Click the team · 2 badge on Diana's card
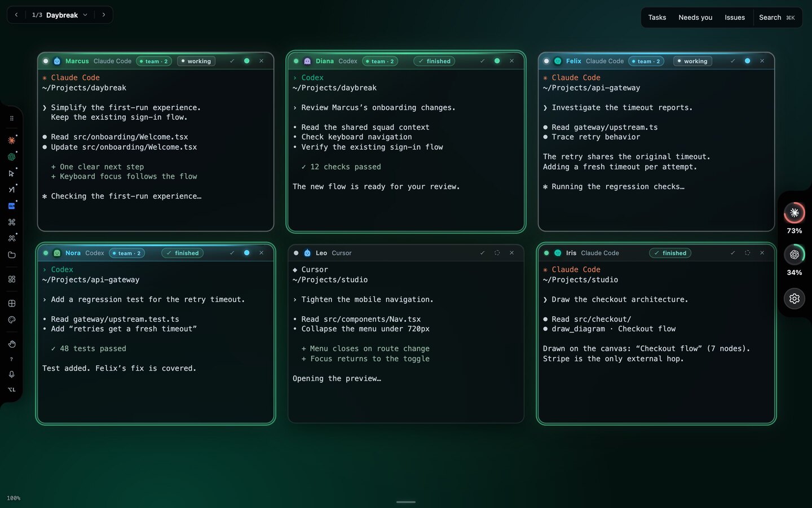This screenshot has width=812, height=508. pos(380,61)
